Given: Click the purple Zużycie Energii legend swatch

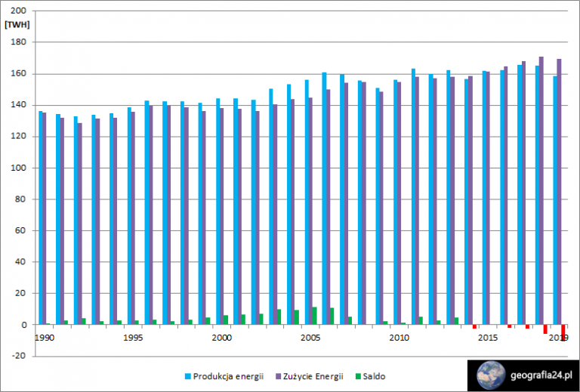Looking at the screenshot, I should click(x=278, y=376).
